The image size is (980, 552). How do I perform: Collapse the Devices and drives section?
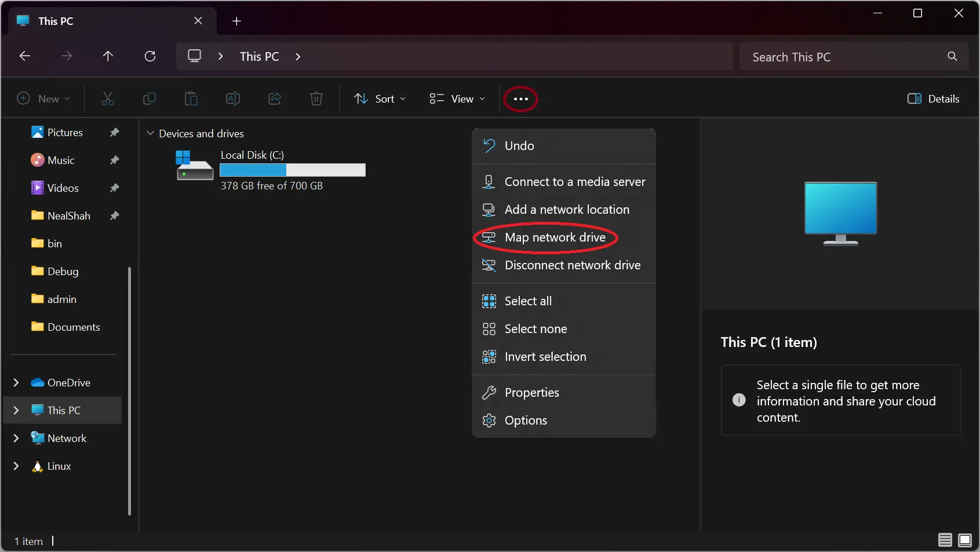point(150,133)
